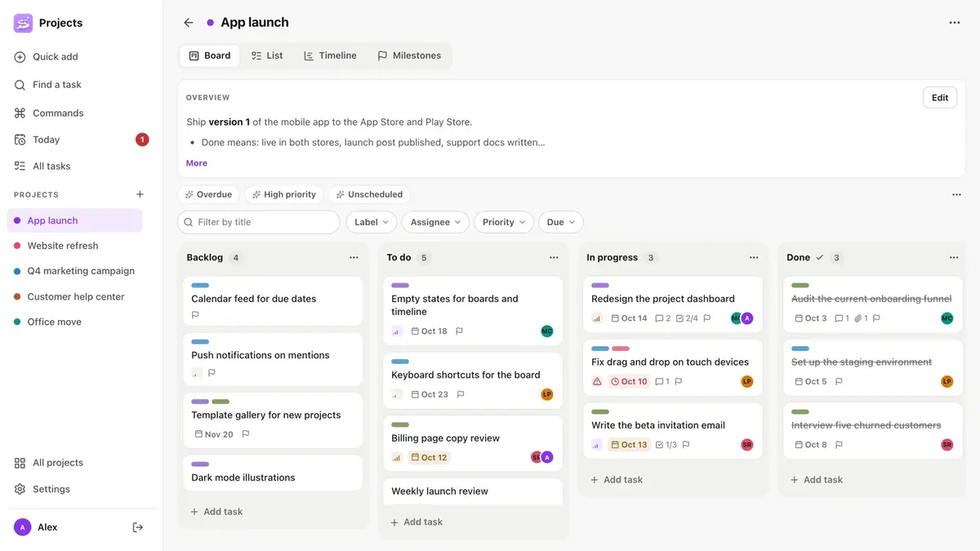This screenshot has height=551, width=980.
Task: Open the Done column options menu
Action: [954, 257]
